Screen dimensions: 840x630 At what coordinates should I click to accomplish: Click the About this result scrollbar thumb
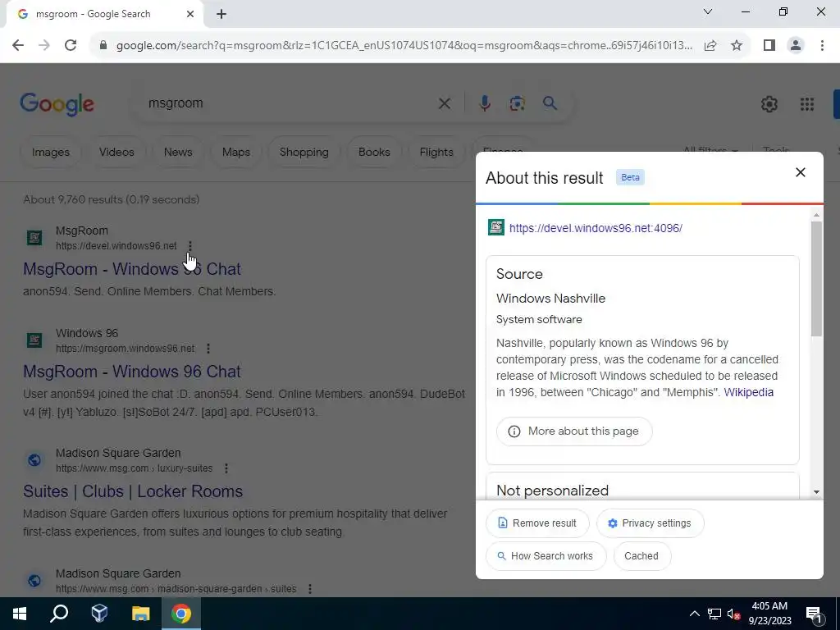pyautogui.click(x=816, y=279)
